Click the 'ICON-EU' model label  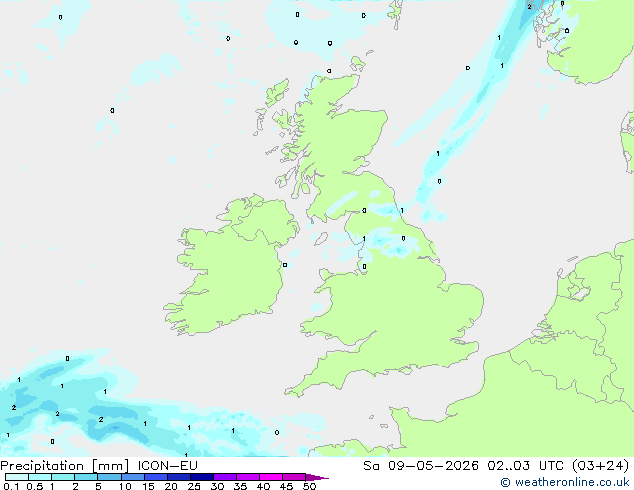click(x=167, y=466)
